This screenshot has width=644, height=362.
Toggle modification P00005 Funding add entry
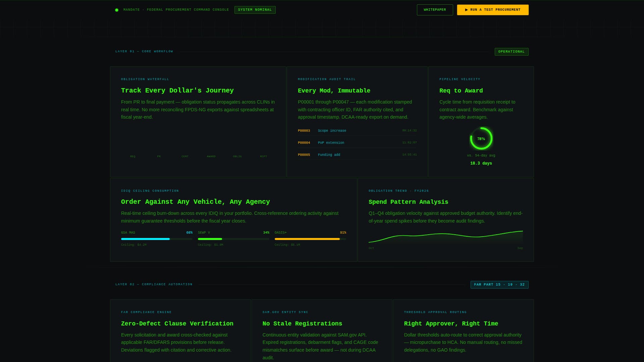tap(357, 155)
